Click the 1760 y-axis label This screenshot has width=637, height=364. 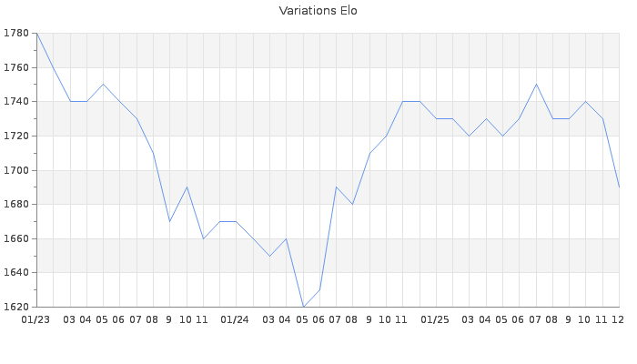tap(16, 68)
